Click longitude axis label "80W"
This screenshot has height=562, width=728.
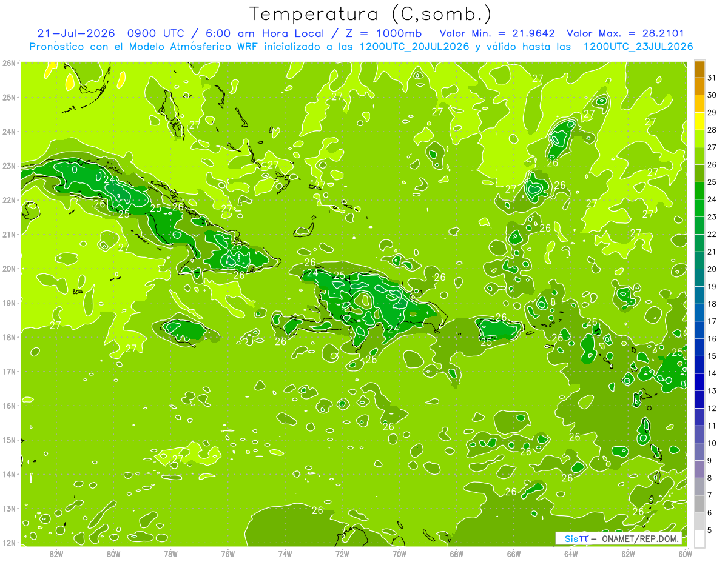click(113, 554)
